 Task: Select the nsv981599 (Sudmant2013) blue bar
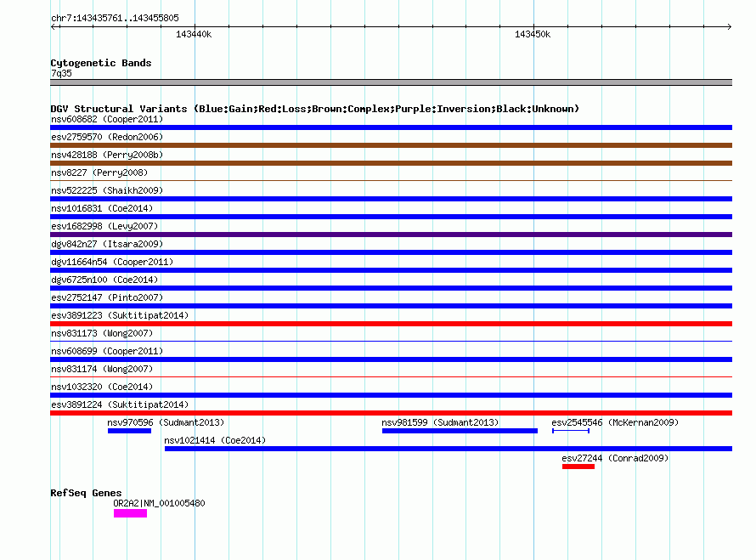460,431
